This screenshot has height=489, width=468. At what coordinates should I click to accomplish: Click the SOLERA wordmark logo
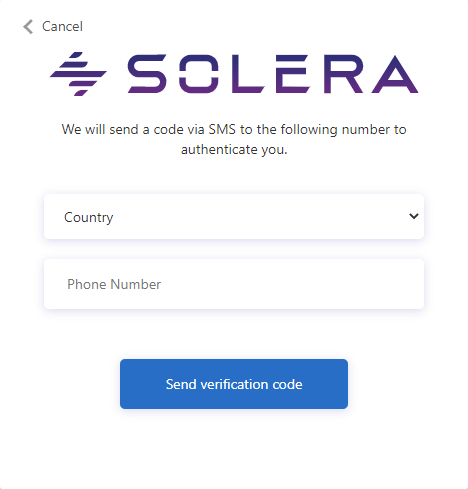click(272, 74)
